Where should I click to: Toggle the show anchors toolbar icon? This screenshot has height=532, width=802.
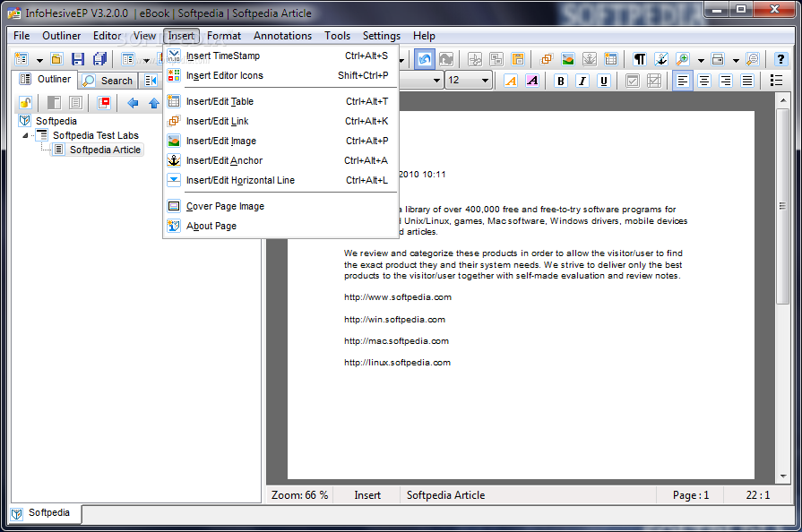(x=660, y=59)
